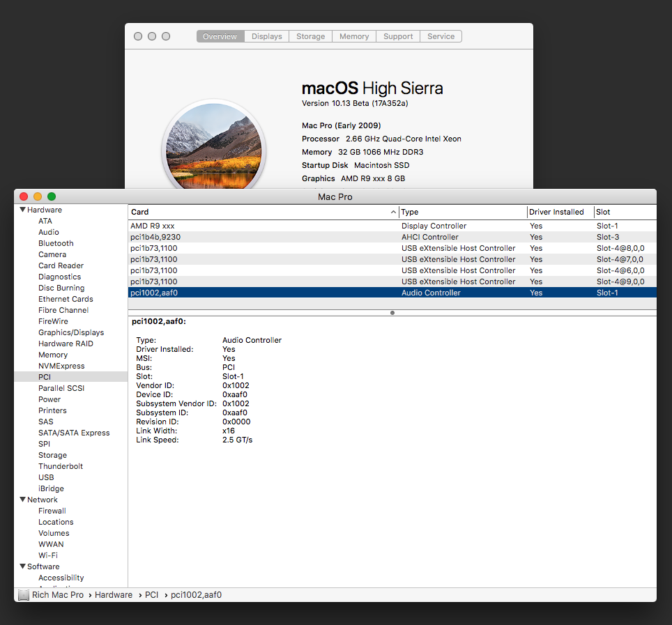Select Diagnostics in the sidebar
This screenshot has width=672, height=625.
tap(59, 277)
